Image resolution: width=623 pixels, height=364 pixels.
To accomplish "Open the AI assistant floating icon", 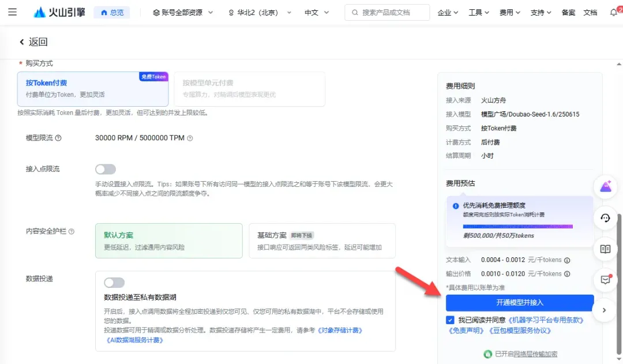I will coord(605,186).
